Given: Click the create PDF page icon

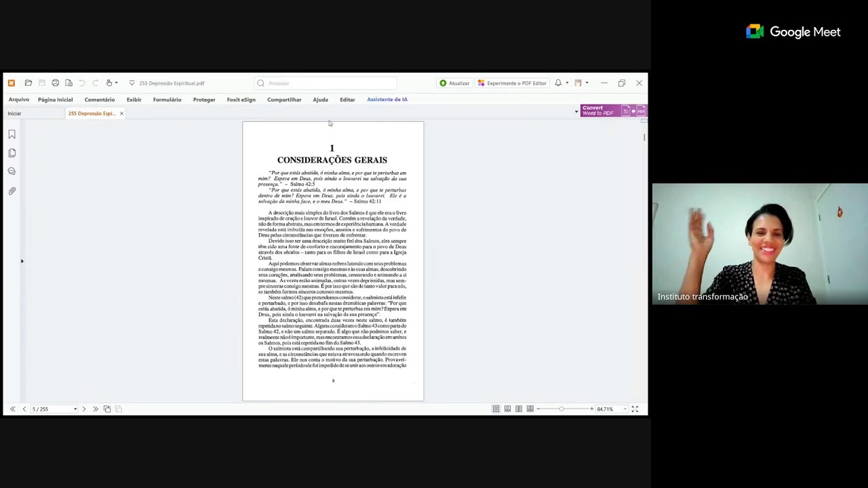Looking at the screenshot, I should [68, 83].
